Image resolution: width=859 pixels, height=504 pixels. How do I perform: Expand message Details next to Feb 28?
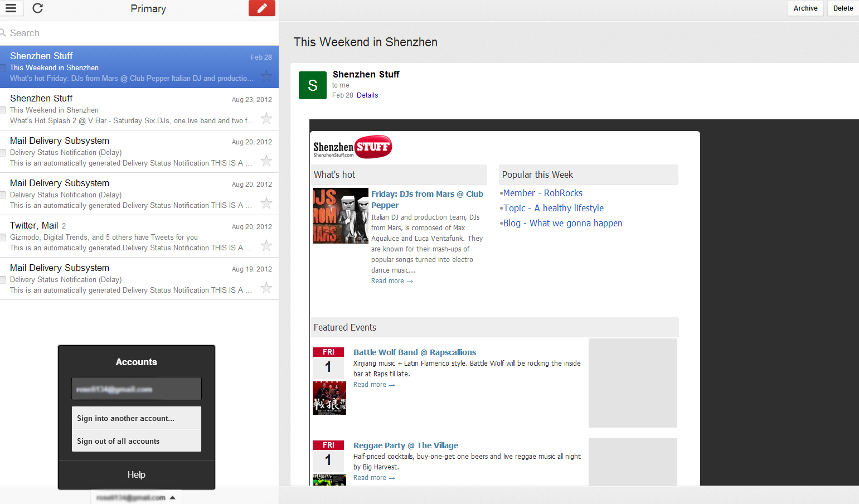pyautogui.click(x=367, y=95)
